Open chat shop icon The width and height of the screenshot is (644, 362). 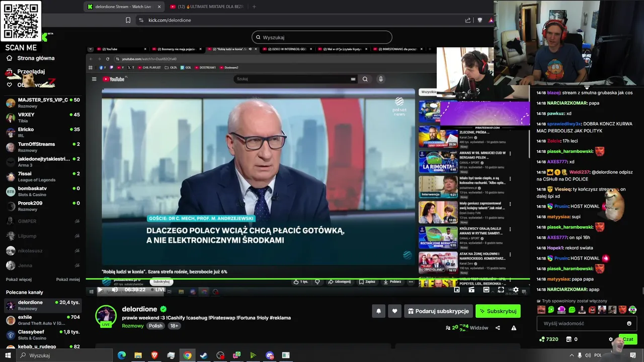click(569, 339)
